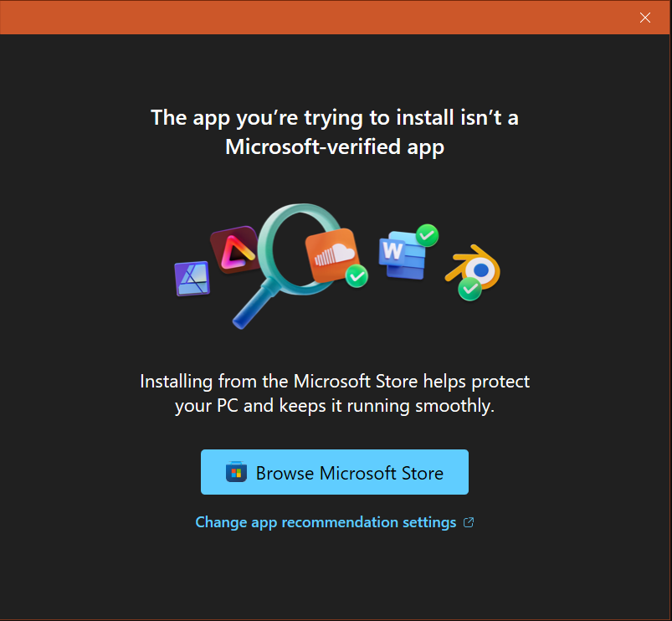Click the "isn't a Microsoft-verified app" heading
This screenshot has height=621, width=672.
(x=335, y=147)
